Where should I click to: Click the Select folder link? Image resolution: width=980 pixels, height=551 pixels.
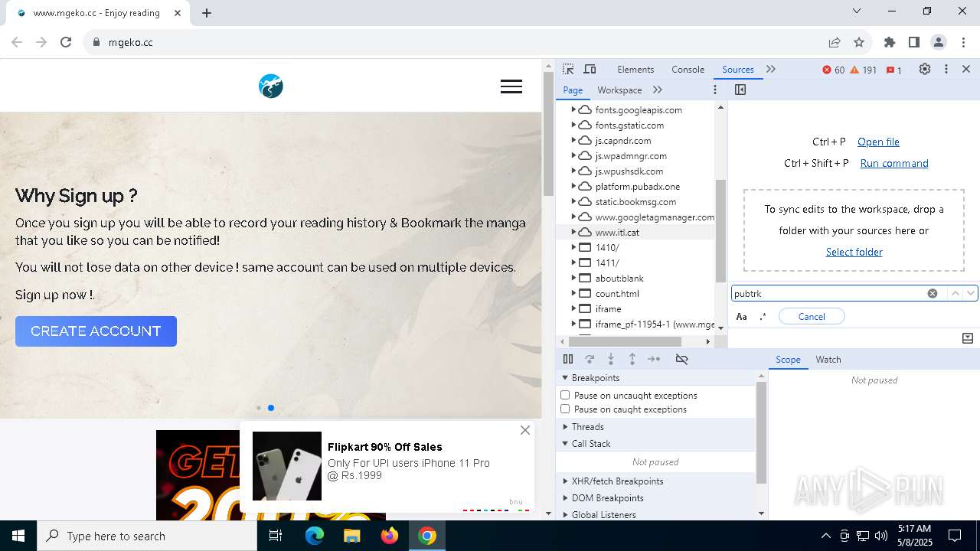854,252
